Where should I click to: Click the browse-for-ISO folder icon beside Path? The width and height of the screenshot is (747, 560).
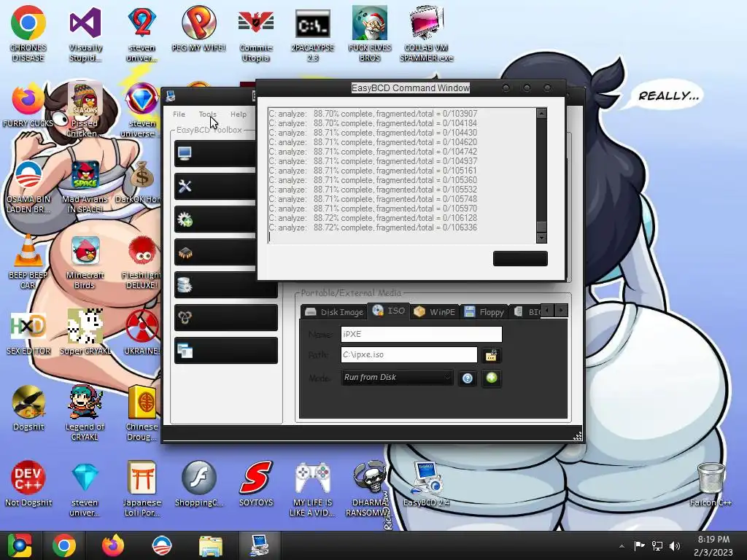coord(491,355)
